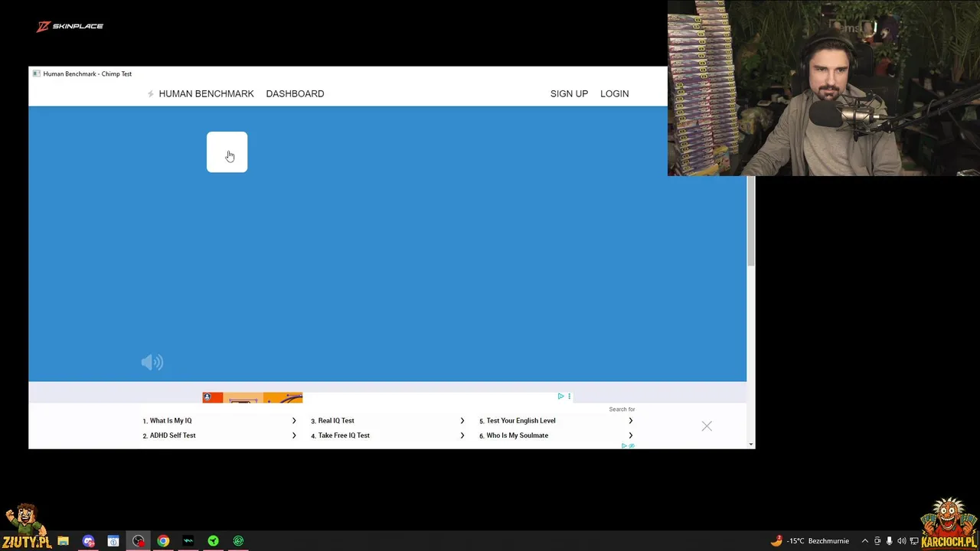The width and height of the screenshot is (980, 551).
Task: Open the green circular sync taskbar app
Action: 238,541
